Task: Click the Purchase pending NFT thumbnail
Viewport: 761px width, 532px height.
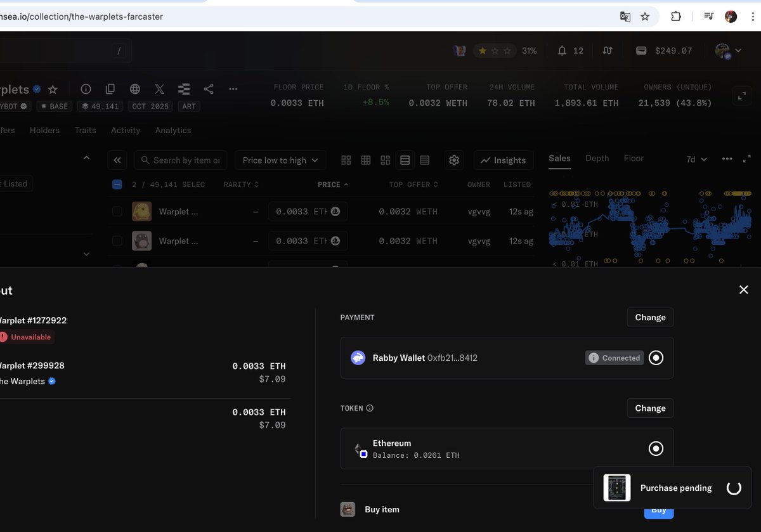Action: 617,488
